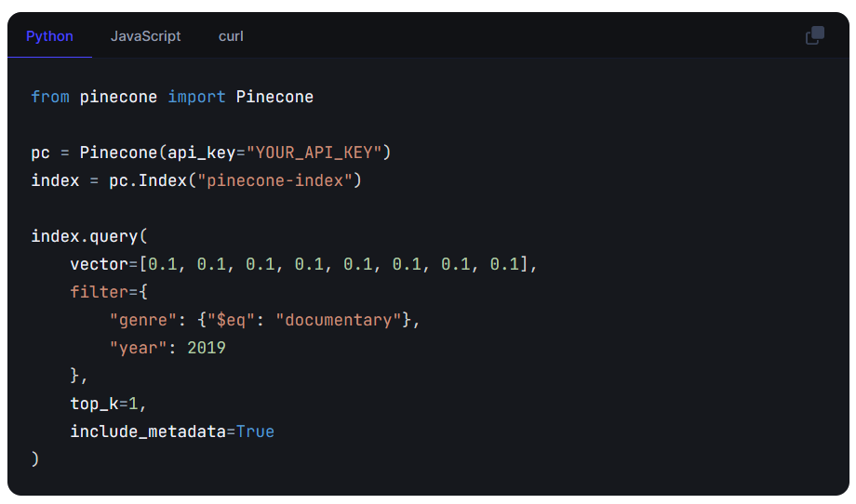Viewport: 856px width, 504px height.
Task: Click the vector parameter name
Action: coord(99,264)
